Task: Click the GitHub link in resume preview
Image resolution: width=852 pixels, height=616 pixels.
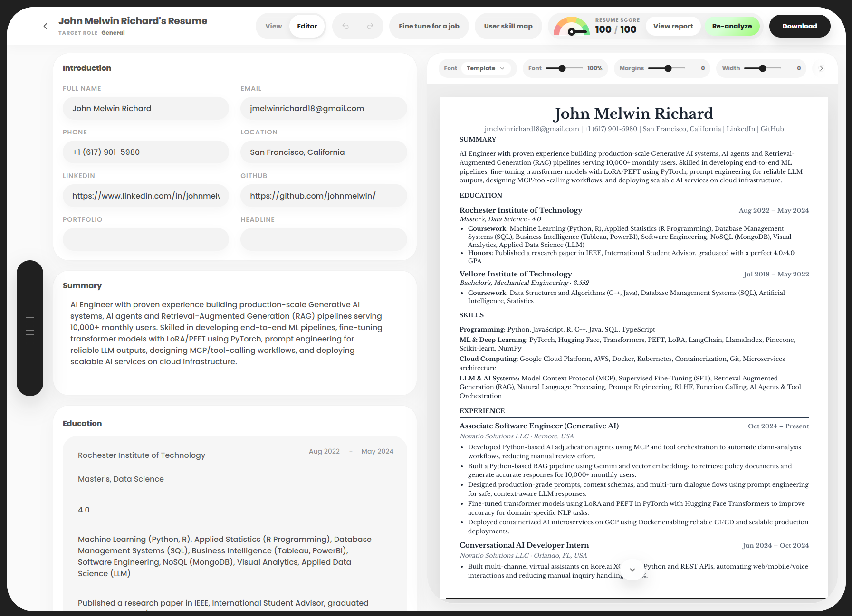Action: (772, 129)
